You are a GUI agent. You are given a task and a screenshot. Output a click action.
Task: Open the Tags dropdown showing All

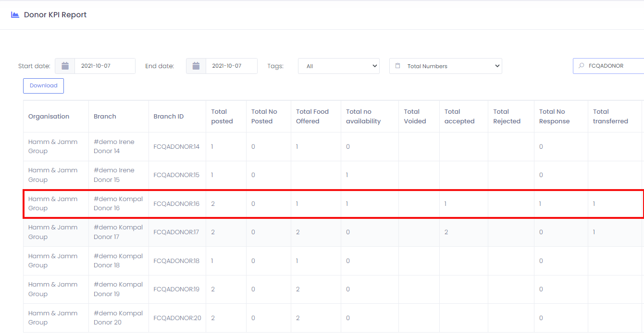tap(338, 66)
